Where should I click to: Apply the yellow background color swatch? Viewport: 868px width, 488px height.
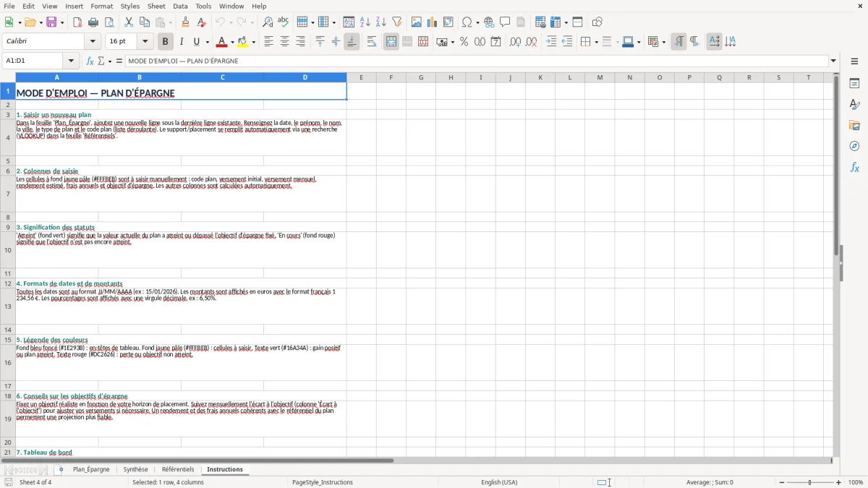[x=244, y=42]
